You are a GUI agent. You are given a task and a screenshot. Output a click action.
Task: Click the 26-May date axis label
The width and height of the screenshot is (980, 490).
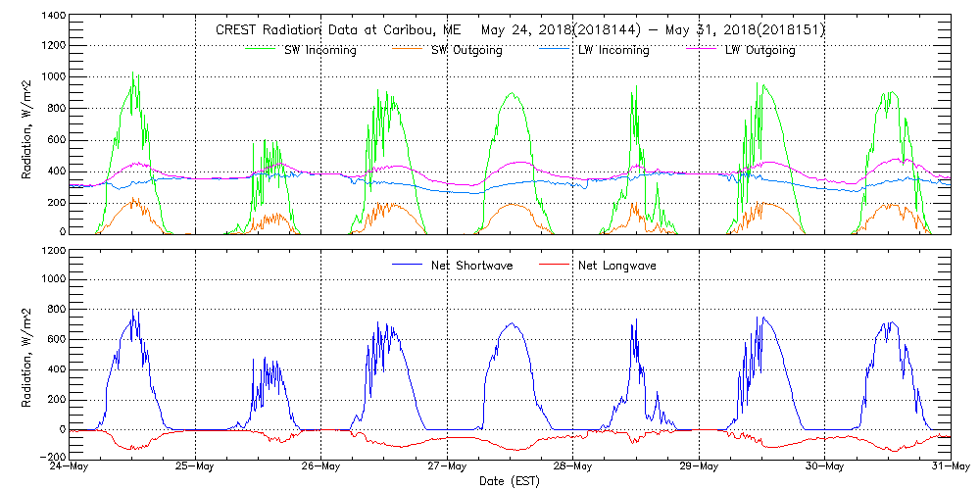320,467
